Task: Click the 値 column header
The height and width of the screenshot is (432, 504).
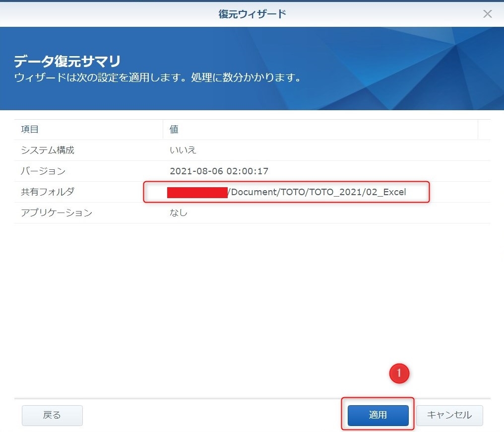Action: coord(174,130)
